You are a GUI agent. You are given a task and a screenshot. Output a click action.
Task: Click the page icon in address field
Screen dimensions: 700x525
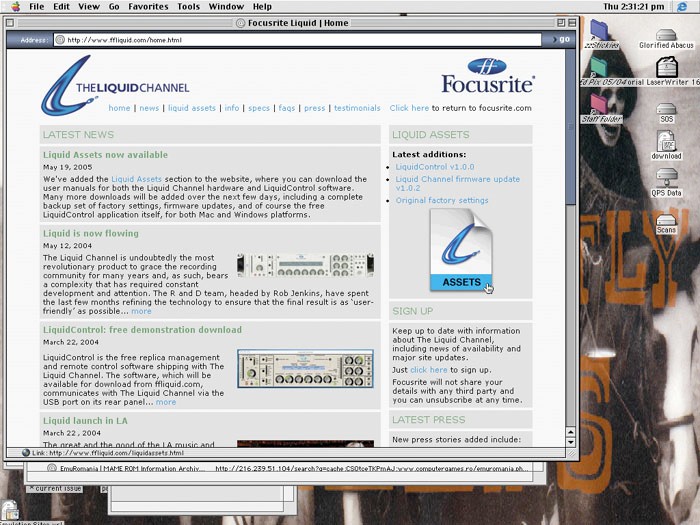60,40
